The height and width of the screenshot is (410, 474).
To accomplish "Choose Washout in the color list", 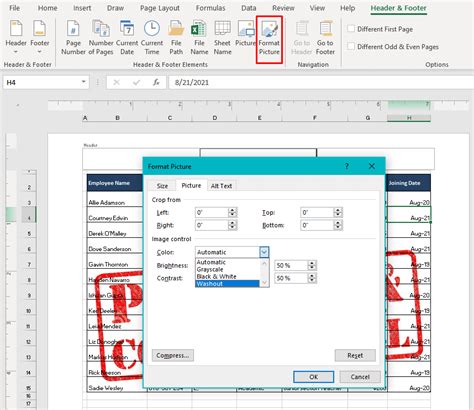I will click(x=228, y=284).
